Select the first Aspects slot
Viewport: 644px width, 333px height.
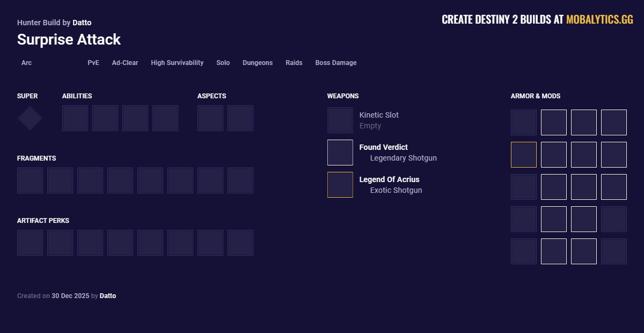click(210, 118)
